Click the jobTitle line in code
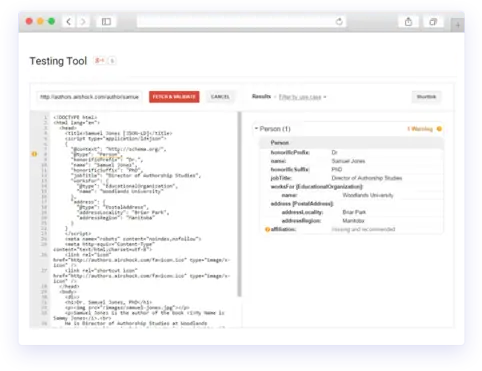The height and width of the screenshot is (371, 482). [137, 175]
